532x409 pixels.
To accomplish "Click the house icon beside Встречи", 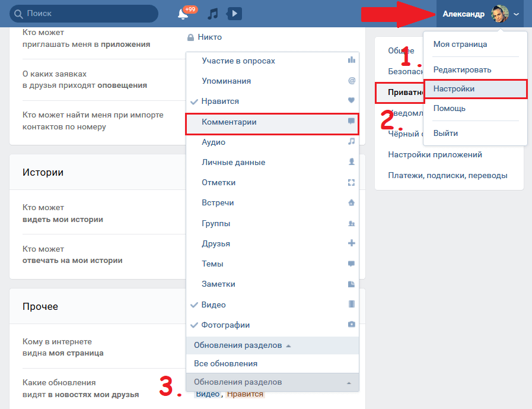I will (352, 202).
